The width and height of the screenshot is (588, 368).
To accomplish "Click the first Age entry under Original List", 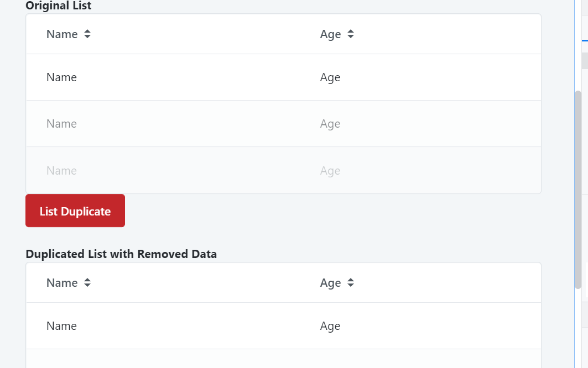I will tap(330, 77).
